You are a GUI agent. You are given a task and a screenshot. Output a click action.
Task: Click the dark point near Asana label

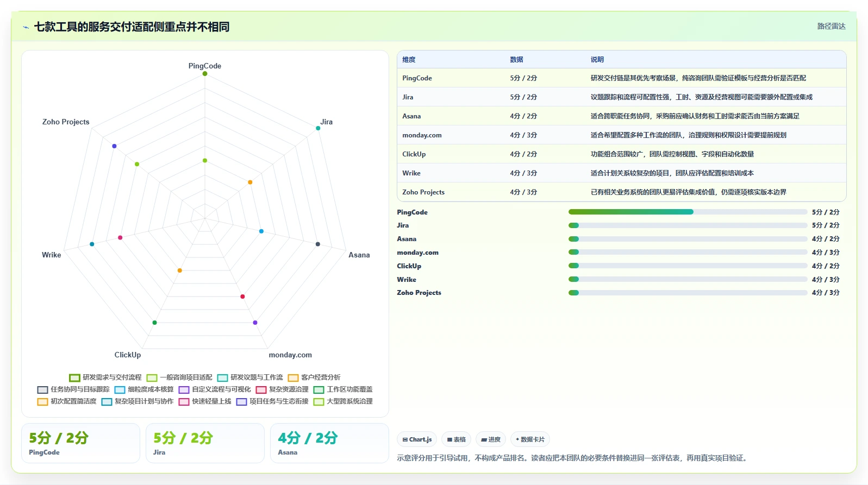coord(318,244)
